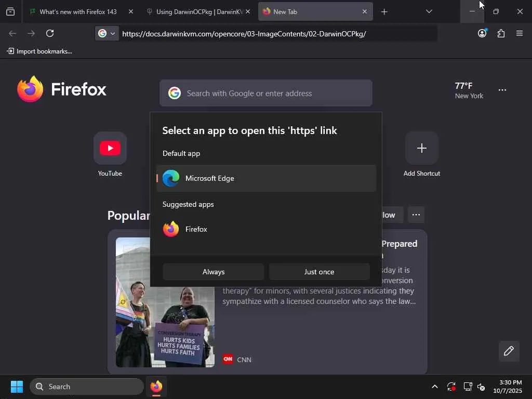Click the Always button
The width and height of the screenshot is (532, 399).
[x=214, y=272]
